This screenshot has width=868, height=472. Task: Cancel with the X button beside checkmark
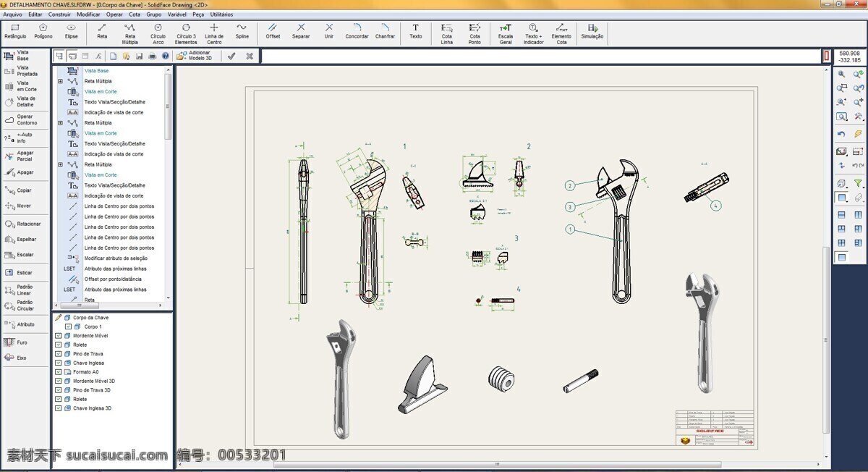coord(250,56)
